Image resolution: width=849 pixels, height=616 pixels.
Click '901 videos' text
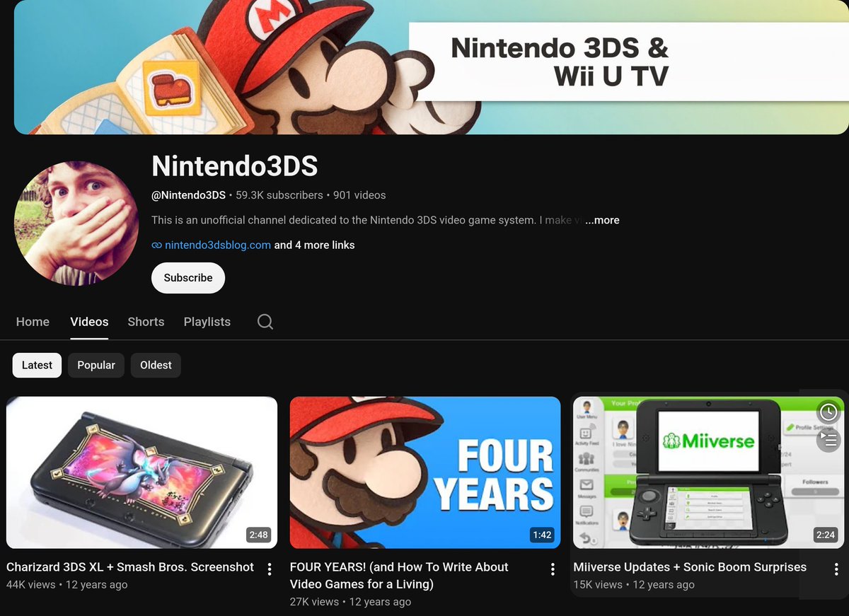(x=359, y=195)
